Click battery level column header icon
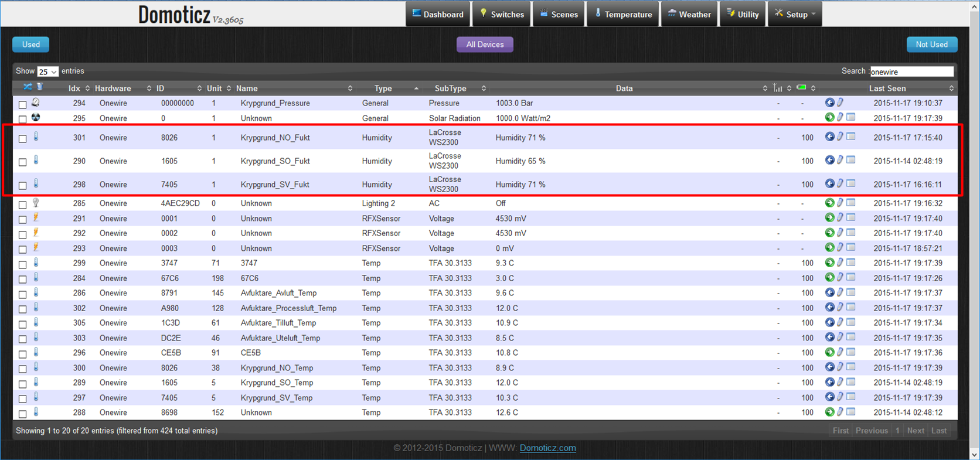This screenshot has height=460, width=980. (801, 88)
